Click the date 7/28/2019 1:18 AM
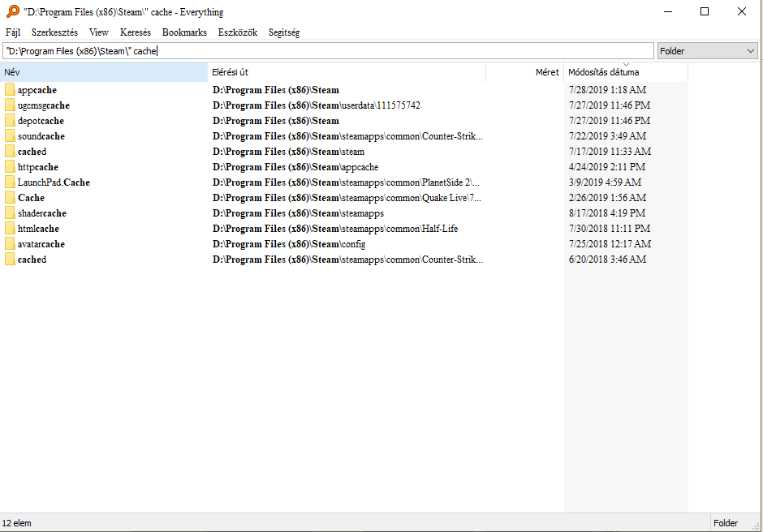The image size is (763, 532). pos(607,90)
